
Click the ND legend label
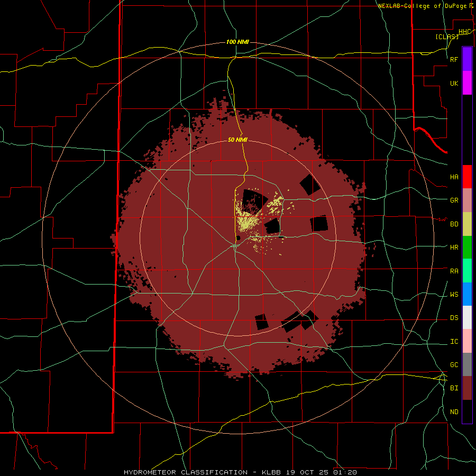tap(454, 412)
